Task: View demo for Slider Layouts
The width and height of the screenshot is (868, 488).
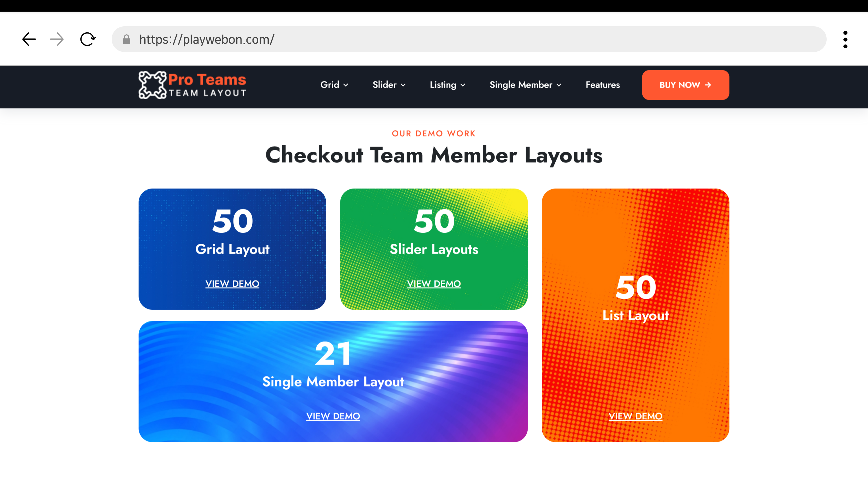Action: pyautogui.click(x=434, y=284)
